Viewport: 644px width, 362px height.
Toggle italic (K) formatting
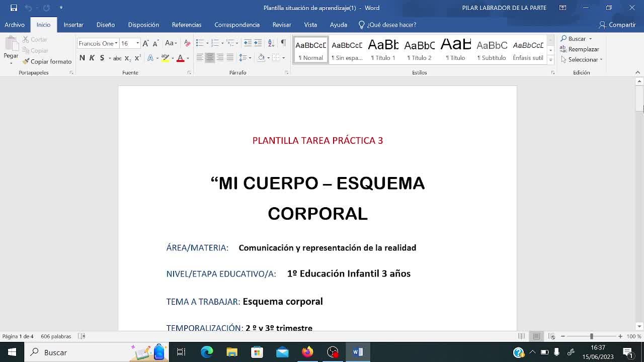(92, 58)
